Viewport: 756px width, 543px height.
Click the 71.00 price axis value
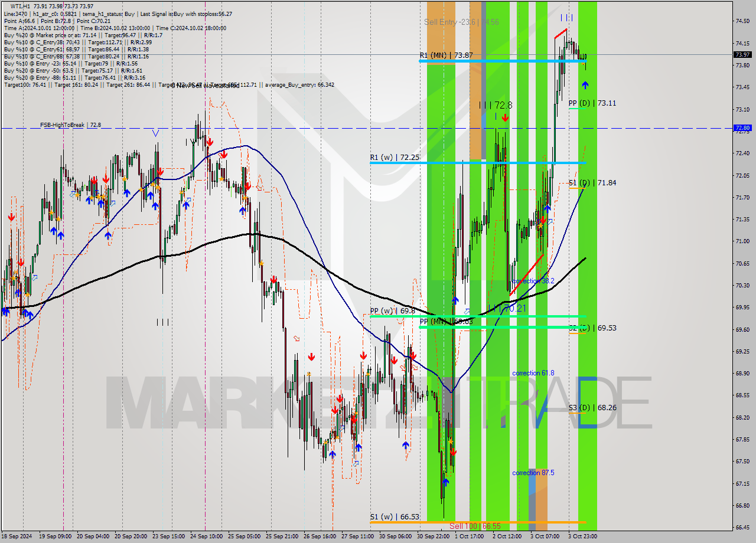pyautogui.click(x=742, y=241)
